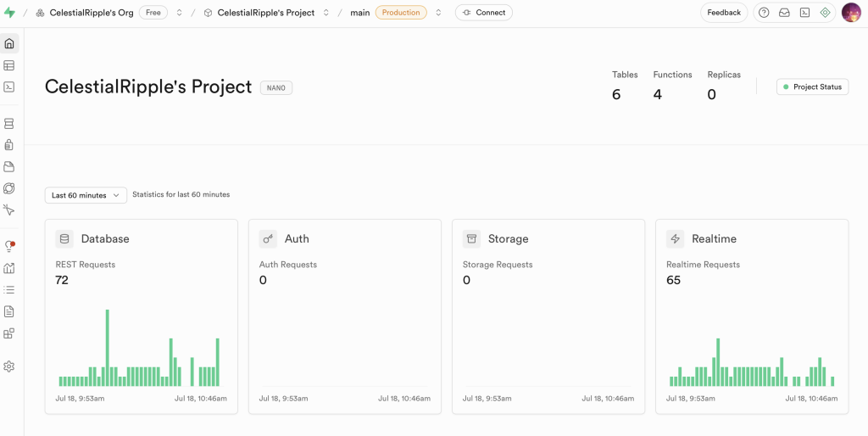Image resolution: width=868 pixels, height=436 pixels.
Task: Open the Table Editor sidebar icon
Action: click(8, 65)
